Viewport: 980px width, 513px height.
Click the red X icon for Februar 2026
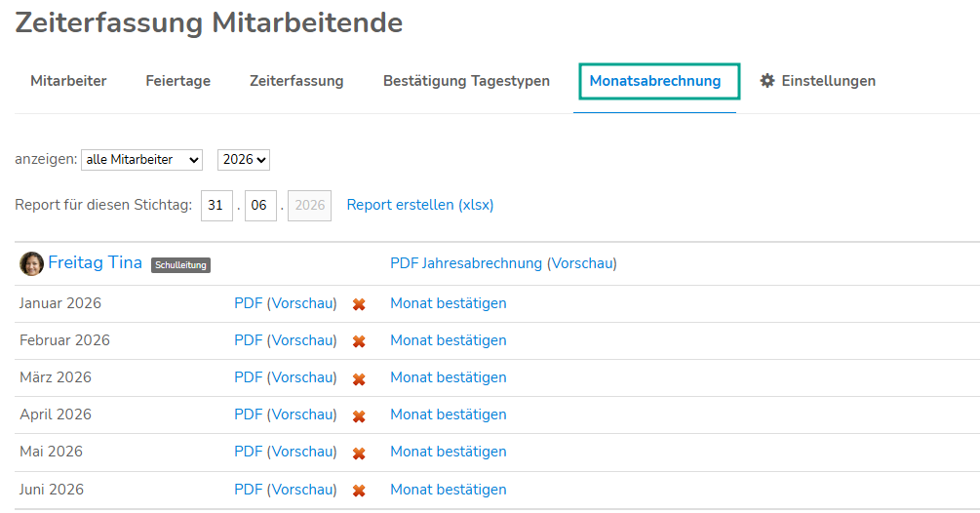(359, 341)
